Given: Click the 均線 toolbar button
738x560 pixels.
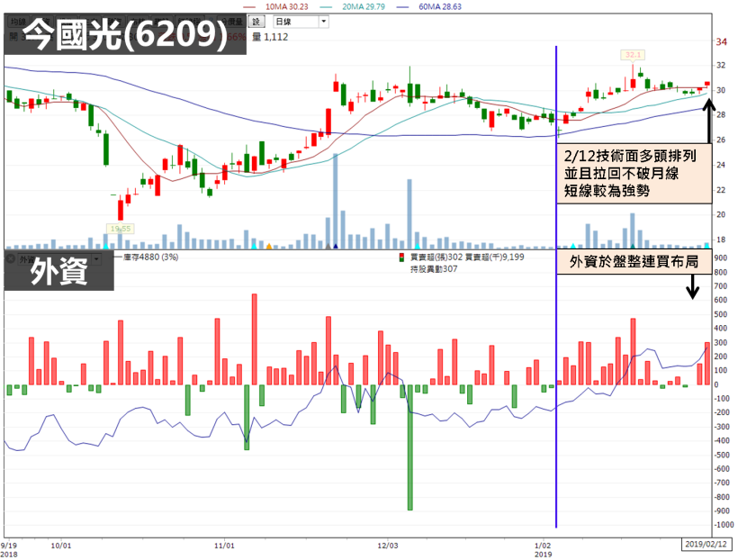Looking at the screenshot, I should point(18,22).
